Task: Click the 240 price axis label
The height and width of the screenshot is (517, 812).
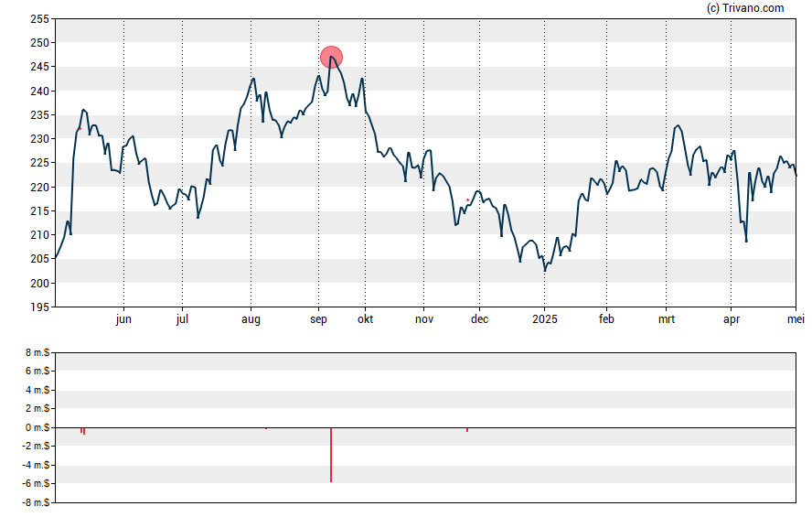Action: click(39, 92)
